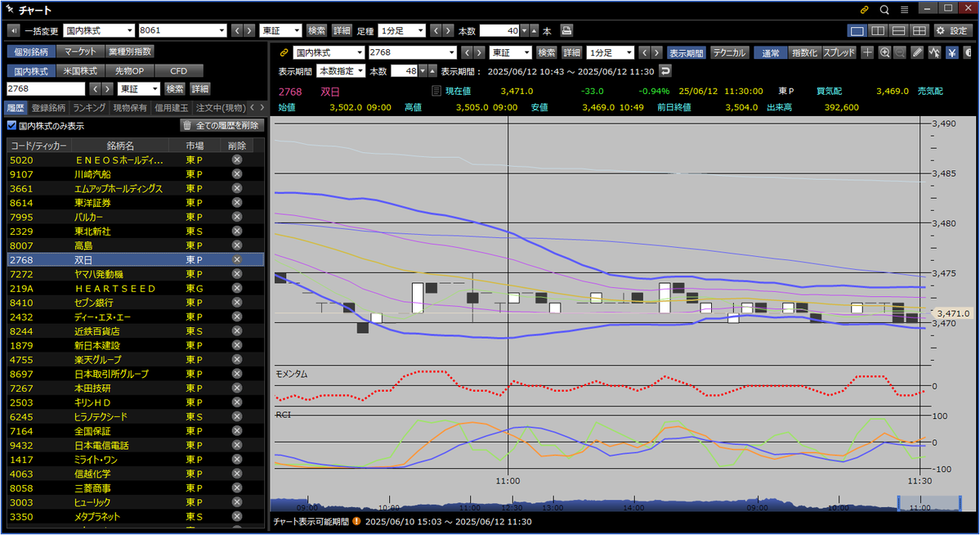Delete the ENEOSホールディ... history row
This screenshot has height=535, width=980.
(x=237, y=160)
